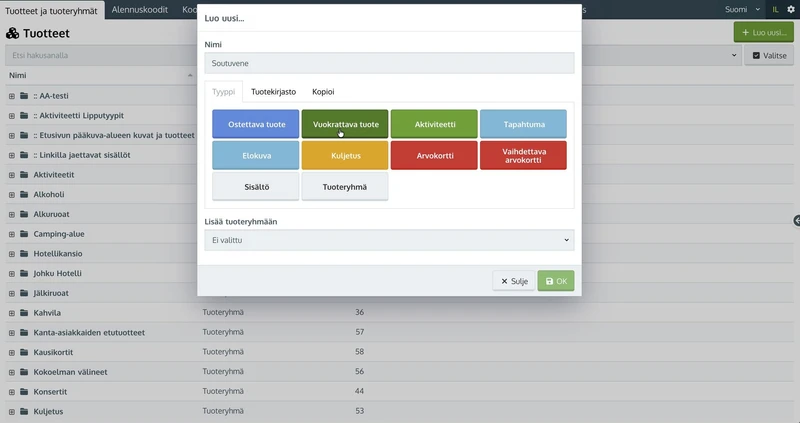This screenshot has height=423, width=800.
Task: Click the AA-testi folder icon
Action: click(24, 95)
